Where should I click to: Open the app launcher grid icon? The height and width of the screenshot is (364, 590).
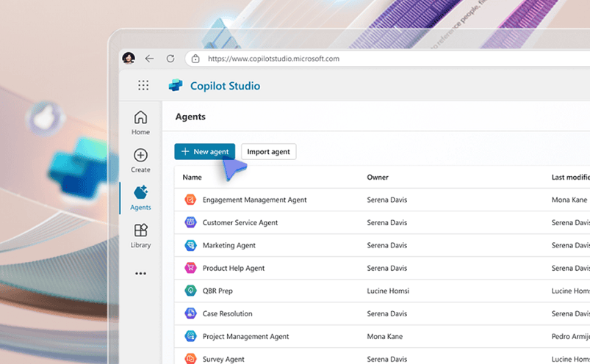pyautogui.click(x=143, y=86)
